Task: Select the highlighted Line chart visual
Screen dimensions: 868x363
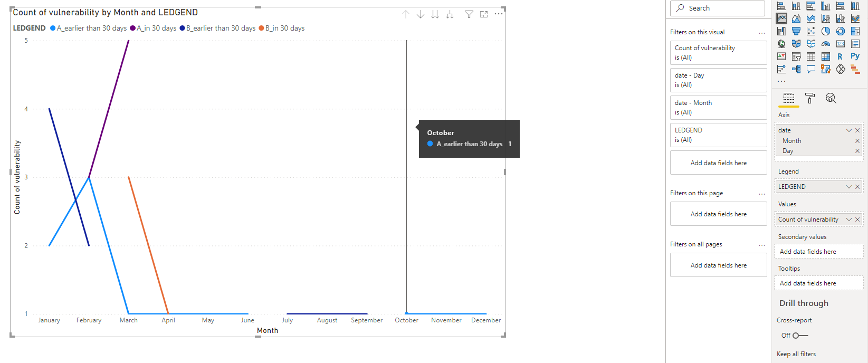Action: pyautogui.click(x=781, y=18)
